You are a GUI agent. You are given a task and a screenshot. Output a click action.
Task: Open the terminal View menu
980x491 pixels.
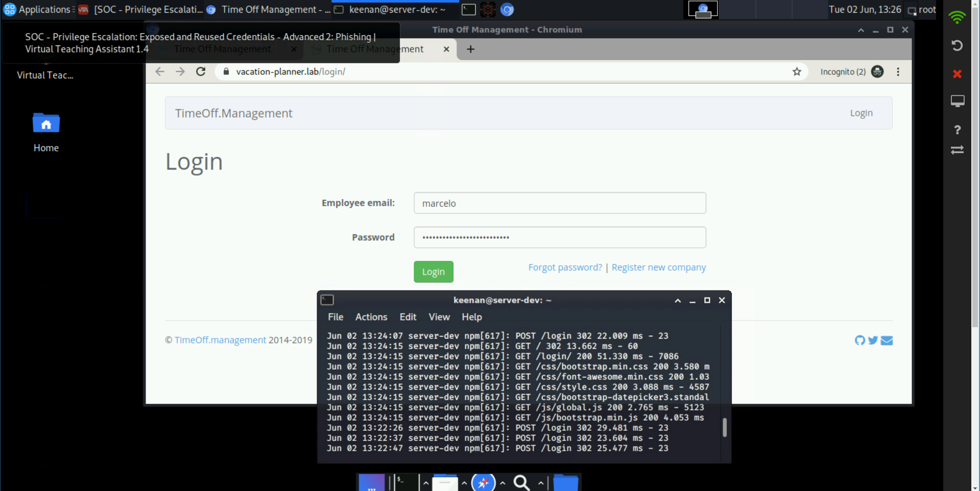(x=439, y=317)
